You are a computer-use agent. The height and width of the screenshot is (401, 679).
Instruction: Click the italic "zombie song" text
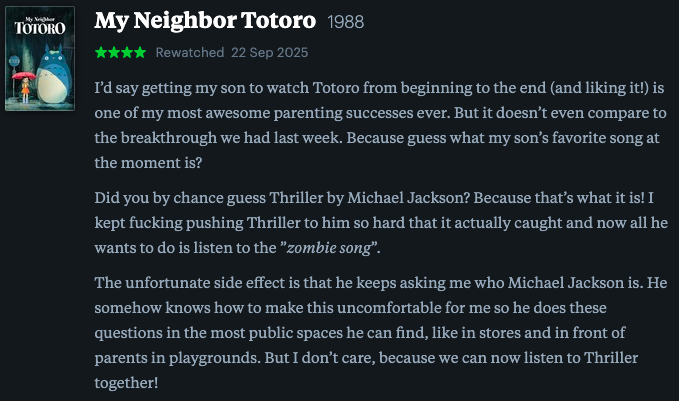tap(335, 247)
